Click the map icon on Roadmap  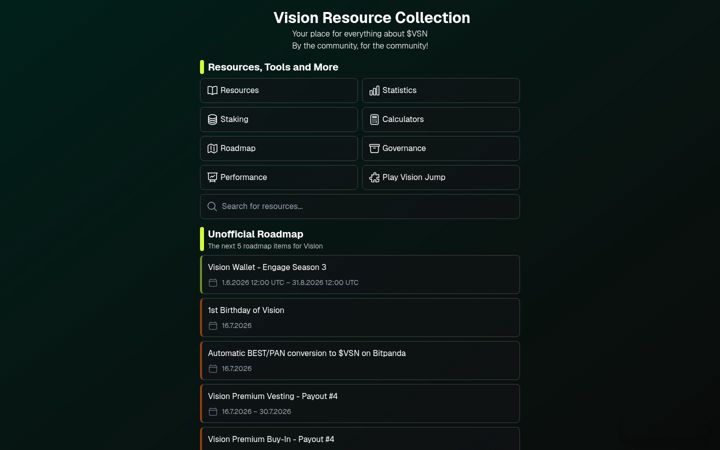click(x=212, y=148)
